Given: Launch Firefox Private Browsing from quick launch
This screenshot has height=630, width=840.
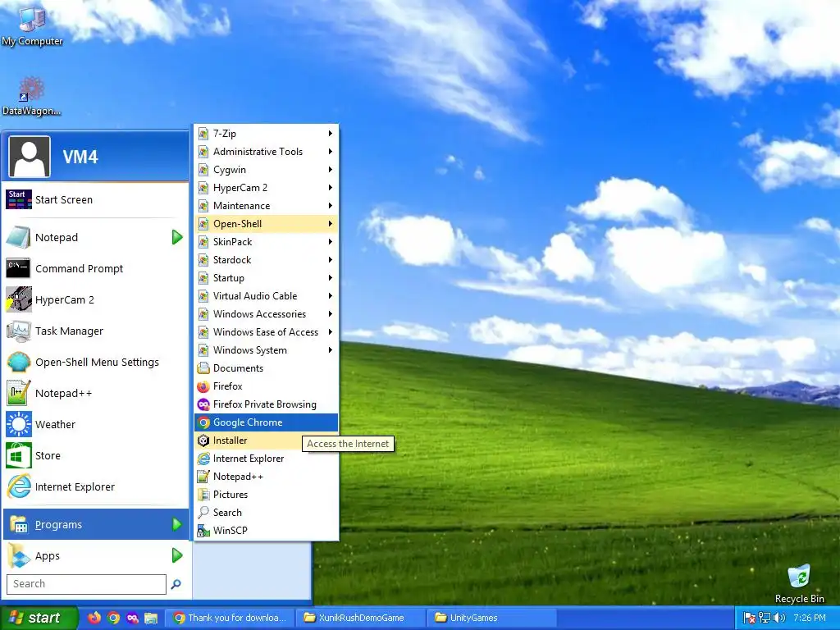Looking at the screenshot, I should tap(132, 618).
